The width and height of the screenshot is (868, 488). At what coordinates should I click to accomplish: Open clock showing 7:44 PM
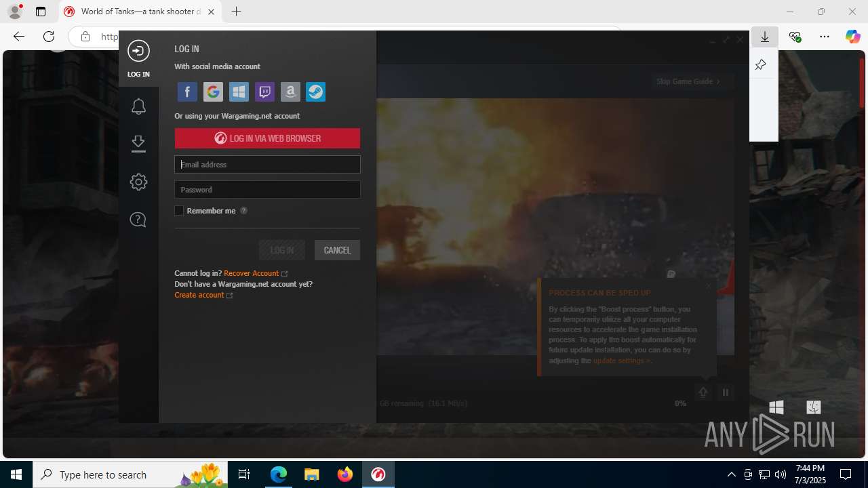tap(810, 474)
